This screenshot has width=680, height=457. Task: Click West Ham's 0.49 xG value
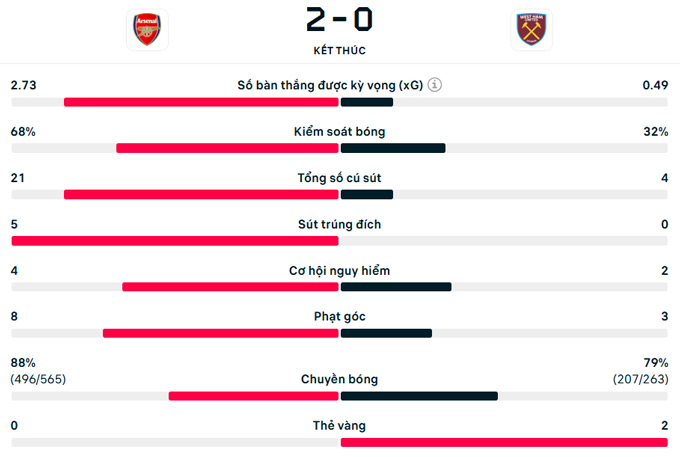click(655, 86)
